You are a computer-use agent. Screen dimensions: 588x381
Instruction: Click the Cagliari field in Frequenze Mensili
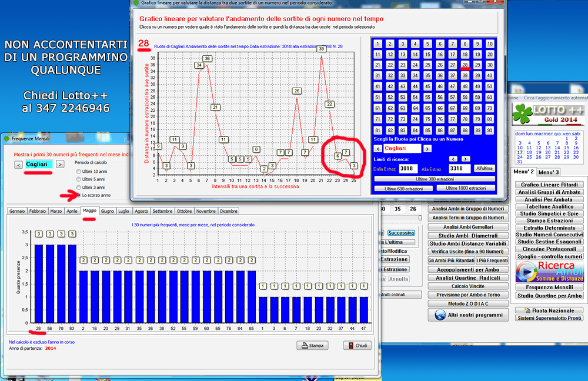coord(39,164)
